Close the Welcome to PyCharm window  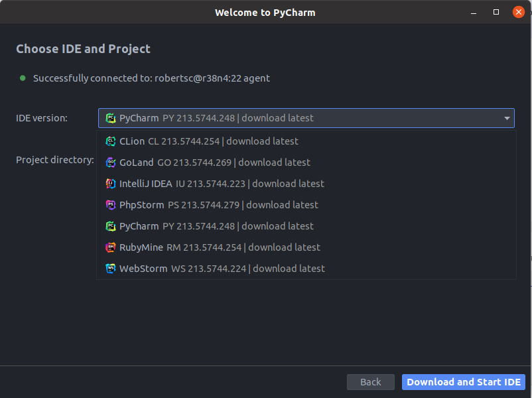point(519,12)
